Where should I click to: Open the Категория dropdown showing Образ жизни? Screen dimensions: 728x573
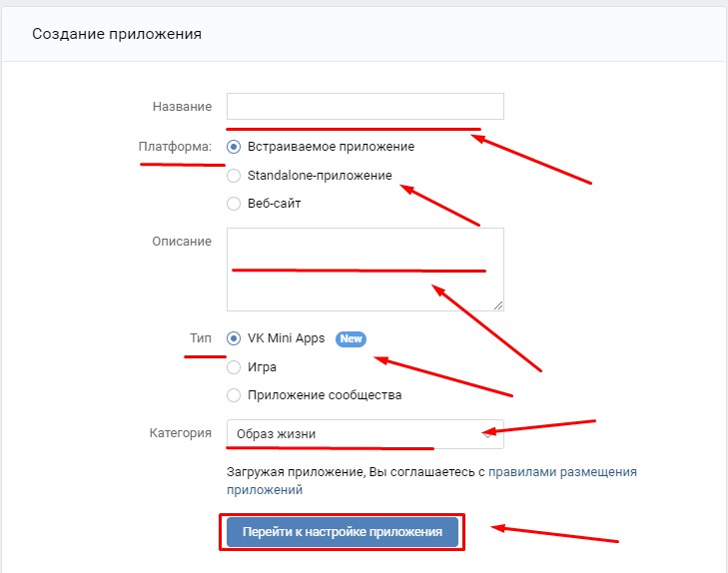[364, 434]
